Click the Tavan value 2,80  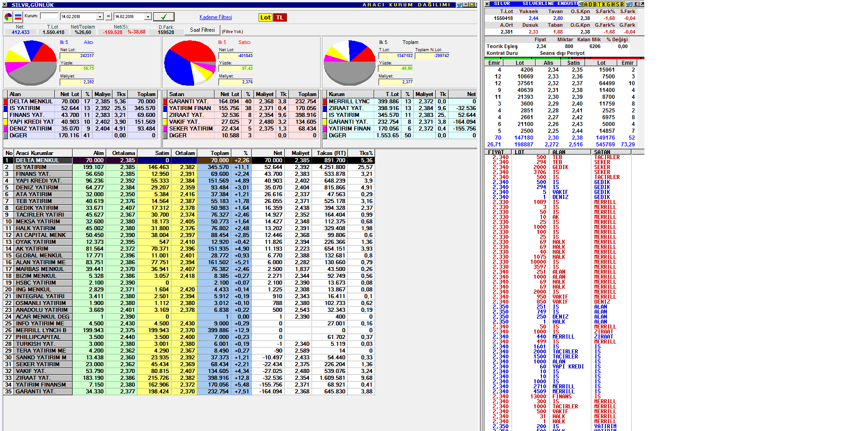(558, 19)
